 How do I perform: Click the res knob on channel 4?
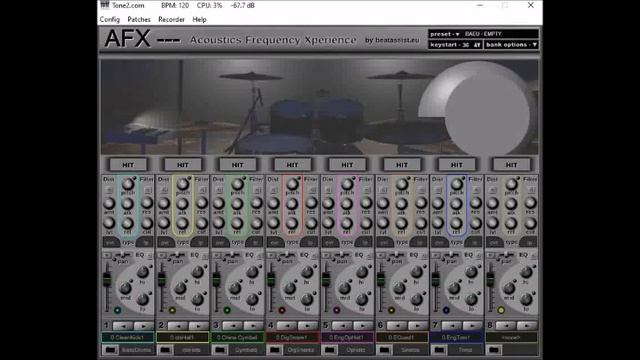311,203
